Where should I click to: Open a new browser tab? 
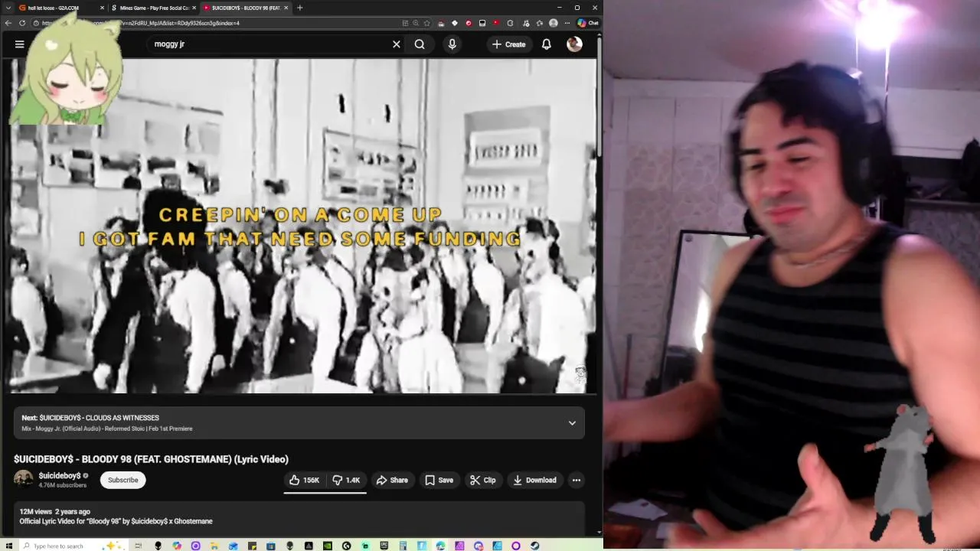click(299, 8)
